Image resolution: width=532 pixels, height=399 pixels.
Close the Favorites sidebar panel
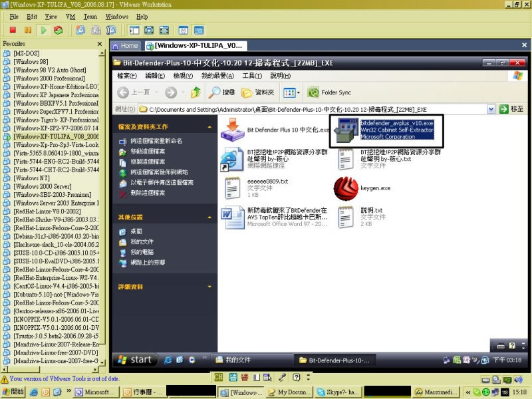(99, 44)
